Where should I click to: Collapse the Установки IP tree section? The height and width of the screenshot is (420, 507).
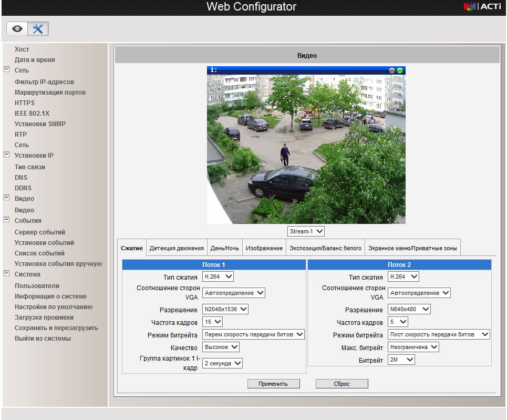pos(6,155)
